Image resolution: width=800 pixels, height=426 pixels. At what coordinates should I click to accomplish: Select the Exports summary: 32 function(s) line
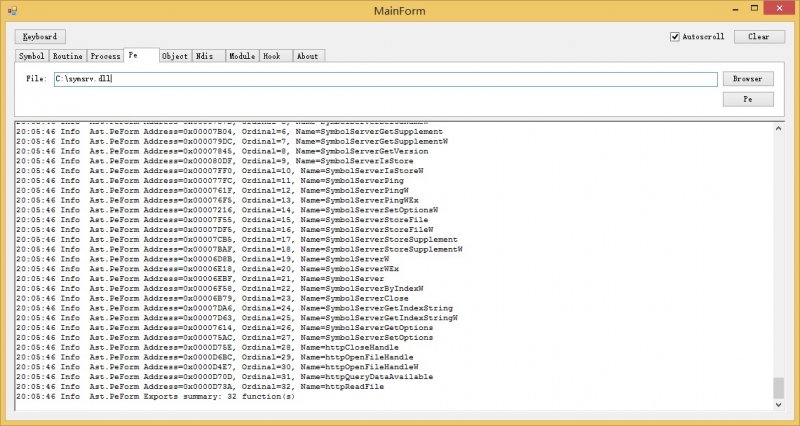156,396
